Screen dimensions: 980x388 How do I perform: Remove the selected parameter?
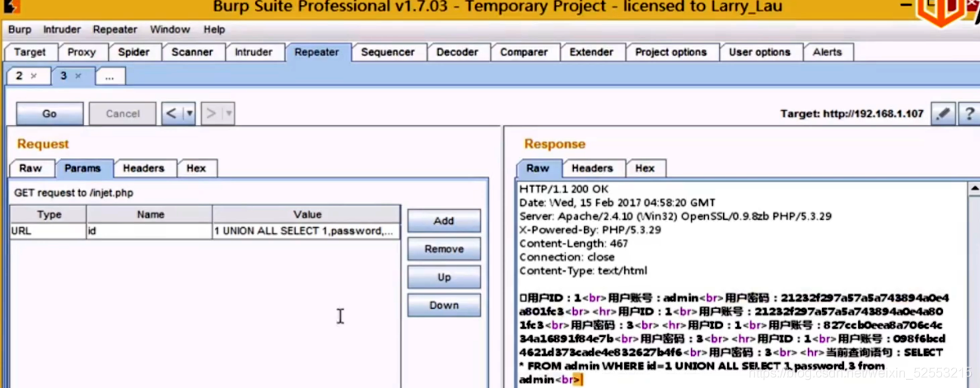tap(444, 249)
